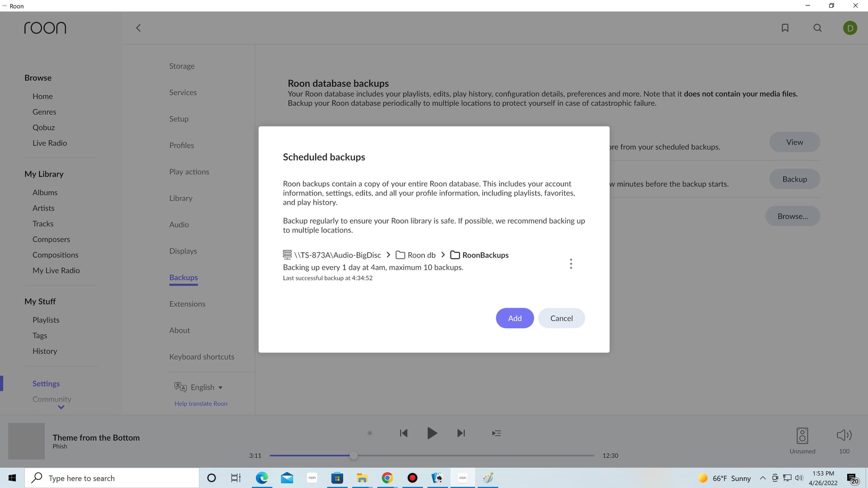Open Cortana circle on taskbar

point(211,478)
